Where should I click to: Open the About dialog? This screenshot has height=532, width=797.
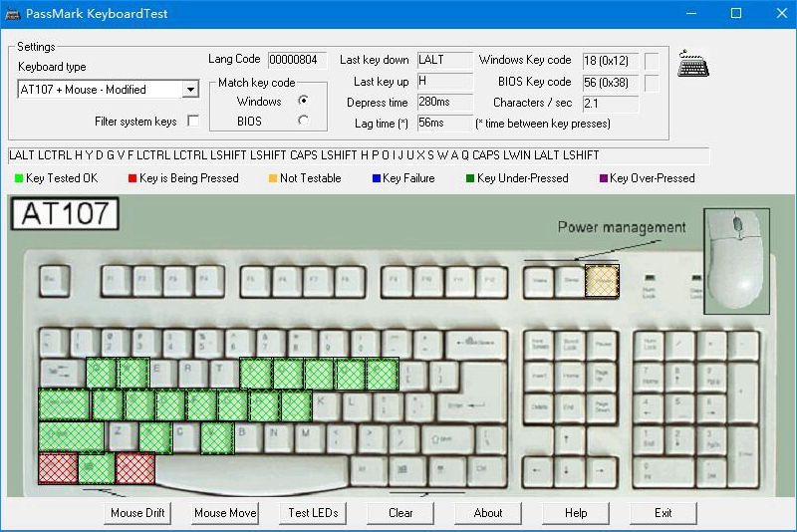(x=488, y=513)
